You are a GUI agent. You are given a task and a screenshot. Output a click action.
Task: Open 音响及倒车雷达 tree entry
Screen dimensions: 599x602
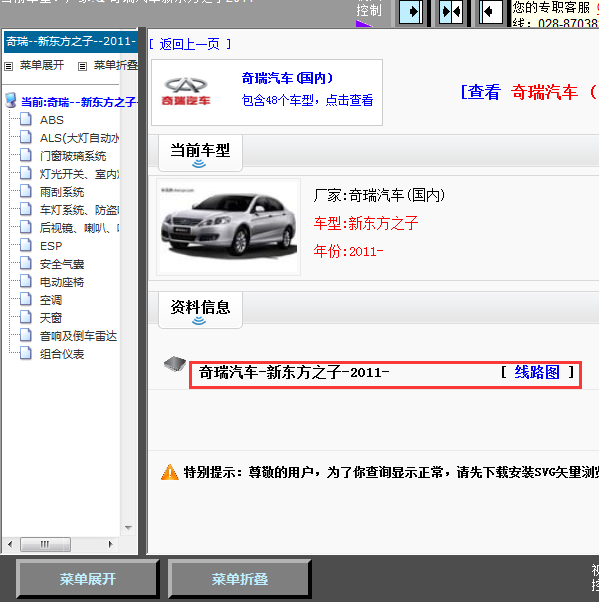tap(78, 336)
